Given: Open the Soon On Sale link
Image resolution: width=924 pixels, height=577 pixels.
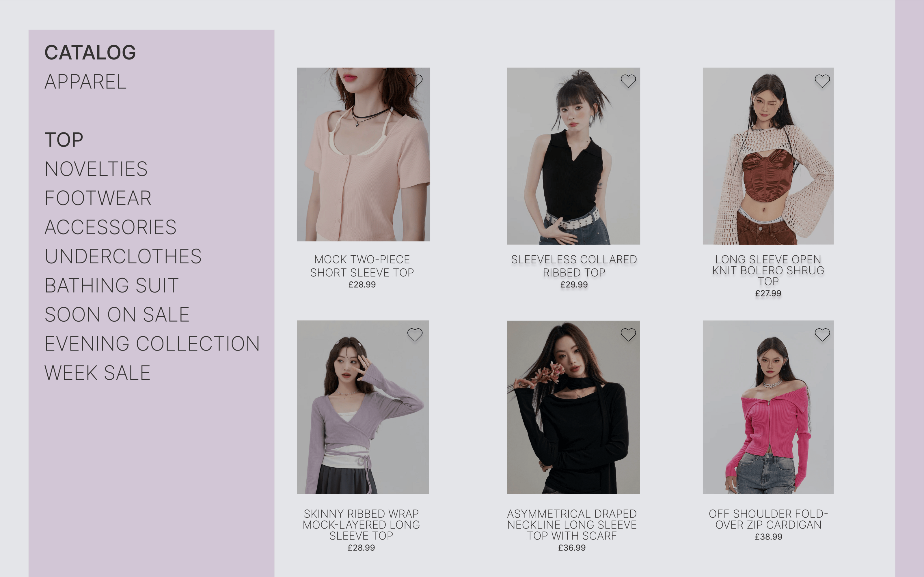Looking at the screenshot, I should (117, 314).
